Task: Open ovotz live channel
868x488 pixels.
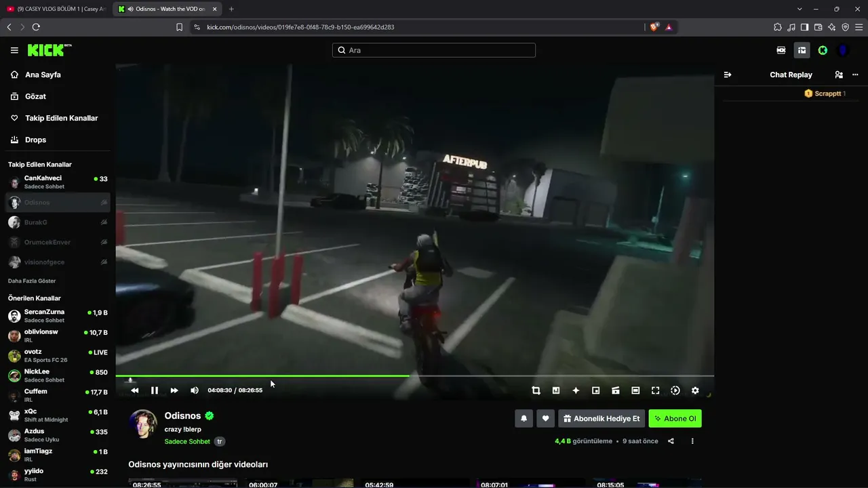Action: 58,356
